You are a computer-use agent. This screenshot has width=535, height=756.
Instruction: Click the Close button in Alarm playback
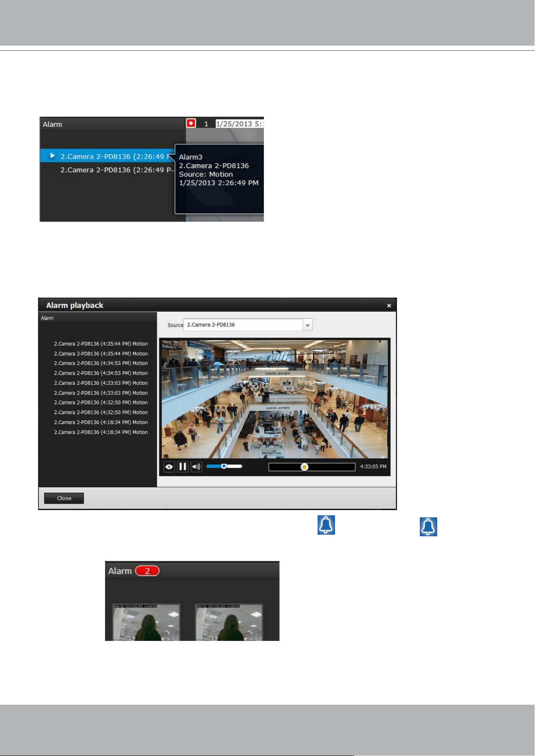64,498
